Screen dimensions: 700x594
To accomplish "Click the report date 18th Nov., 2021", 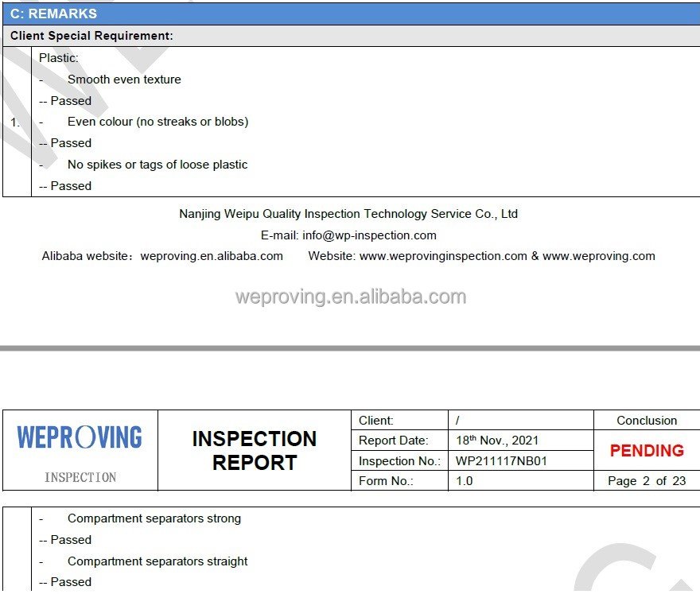I will click(x=497, y=441).
